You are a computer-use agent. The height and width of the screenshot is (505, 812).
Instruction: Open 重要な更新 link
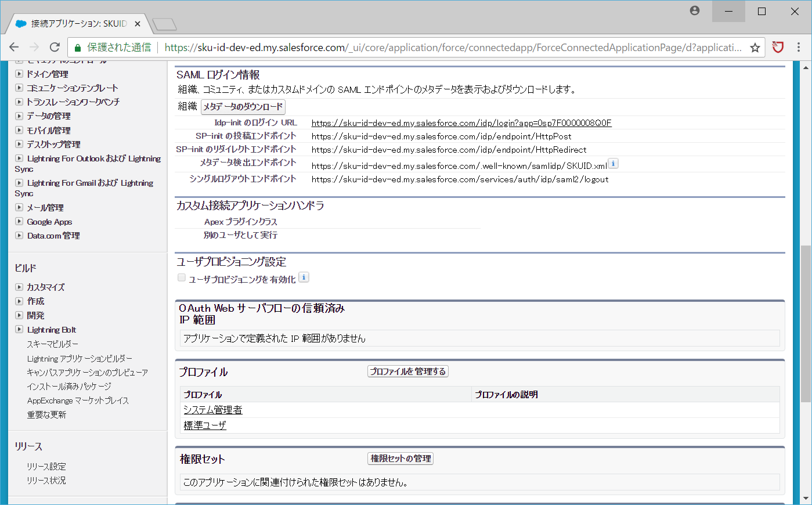(46, 415)
